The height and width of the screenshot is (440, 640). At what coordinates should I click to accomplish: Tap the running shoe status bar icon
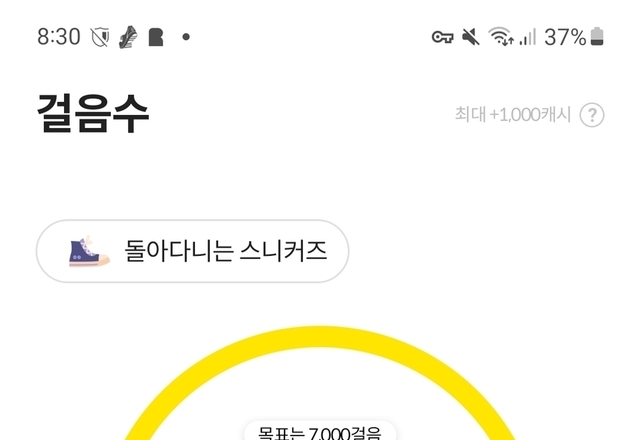128,37
